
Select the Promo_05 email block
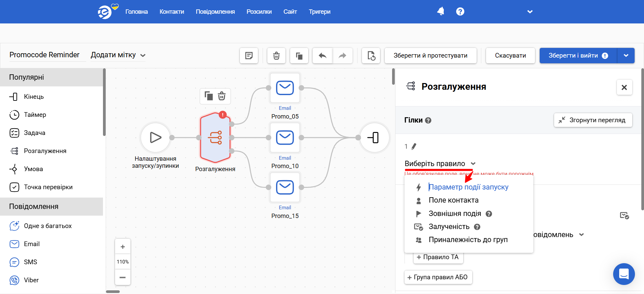point(285,88)
